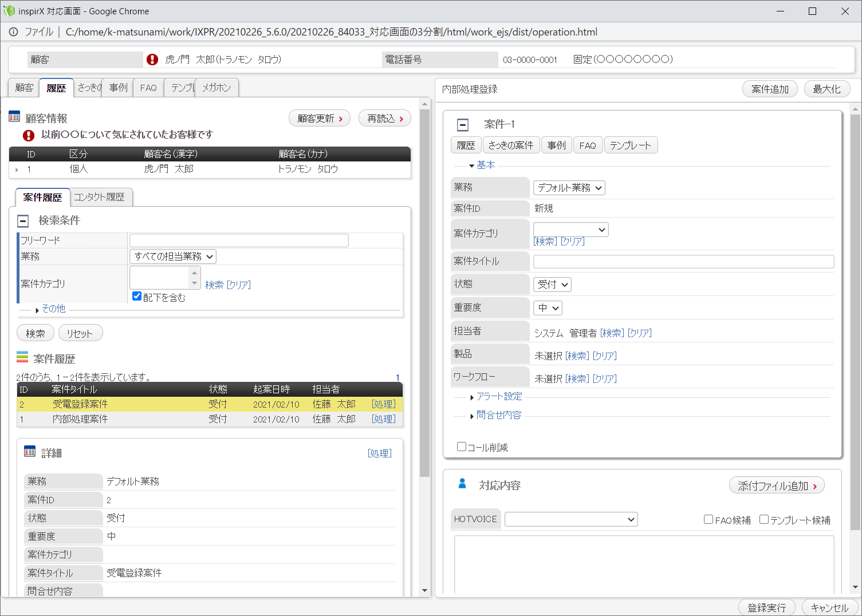This screenshot has height=616, width=862.
Task: Expand customer row 1 arrow
Action: (x=17, y=170)
